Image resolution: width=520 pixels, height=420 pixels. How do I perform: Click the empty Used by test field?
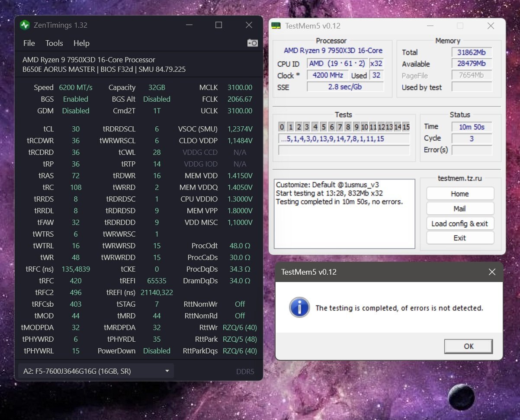click(472, 87)
